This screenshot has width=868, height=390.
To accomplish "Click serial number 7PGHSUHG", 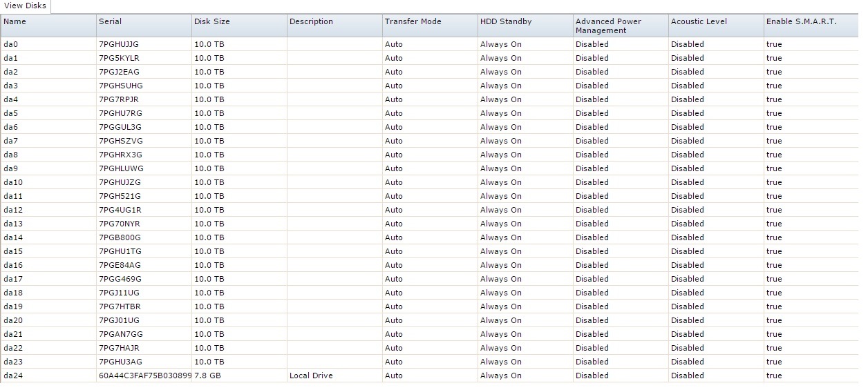I will coord(121,86).
